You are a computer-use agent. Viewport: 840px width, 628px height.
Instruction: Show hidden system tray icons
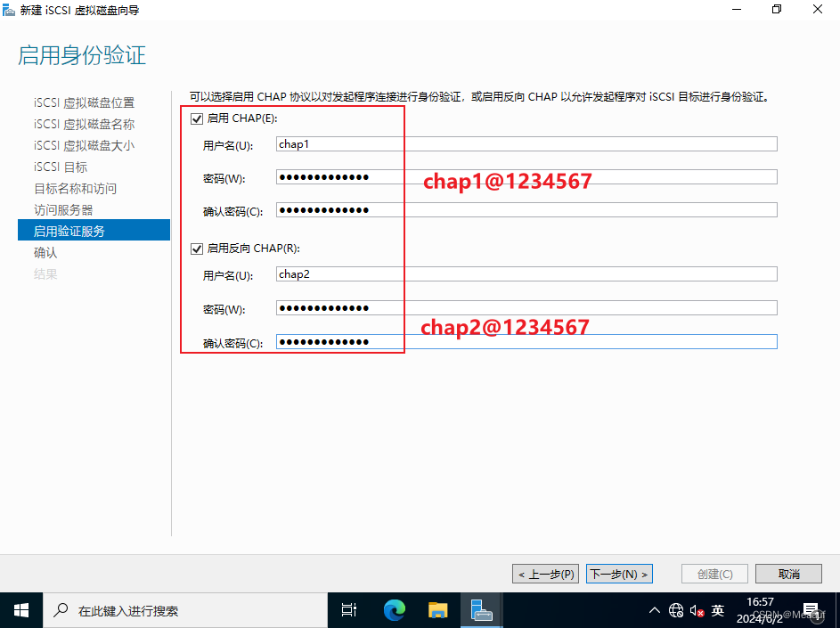point(654,610)
